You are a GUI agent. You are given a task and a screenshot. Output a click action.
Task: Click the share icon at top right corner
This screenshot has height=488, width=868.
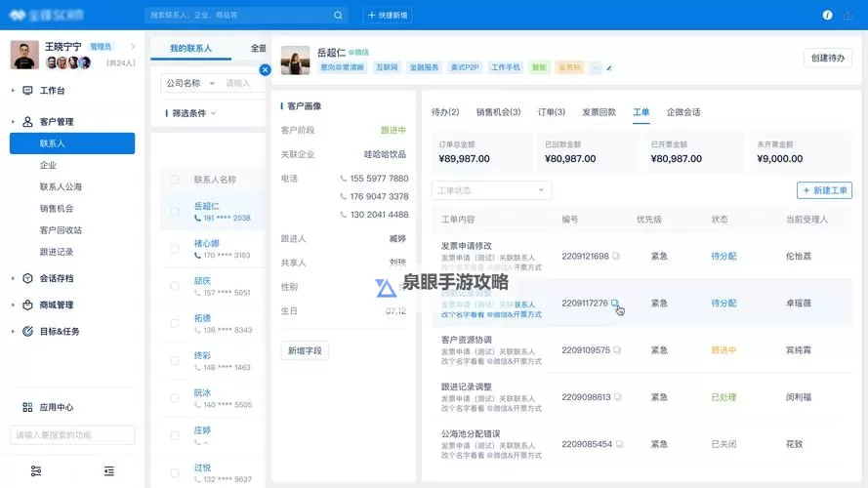coord(848,15)
